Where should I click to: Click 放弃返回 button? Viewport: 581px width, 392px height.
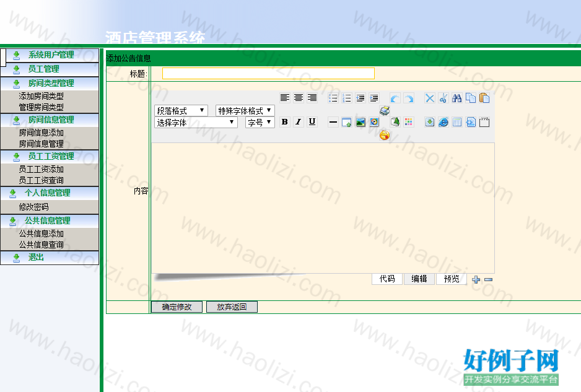click(232, 307)
